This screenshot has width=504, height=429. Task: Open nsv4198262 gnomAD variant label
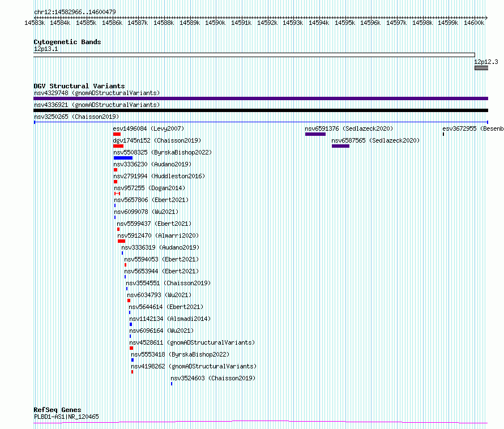click(x=194, y=366)
